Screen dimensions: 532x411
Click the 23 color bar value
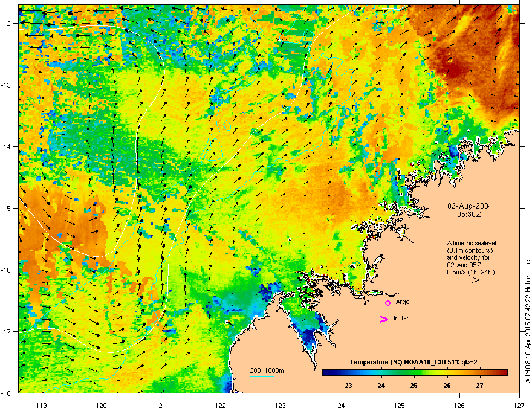pyautogui.click(x=348, y=386)
